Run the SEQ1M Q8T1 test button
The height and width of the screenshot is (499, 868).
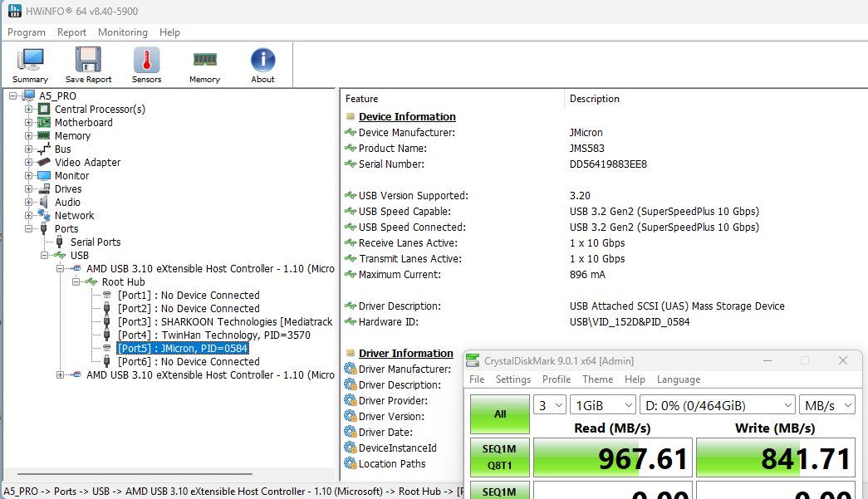click(499, 459)
